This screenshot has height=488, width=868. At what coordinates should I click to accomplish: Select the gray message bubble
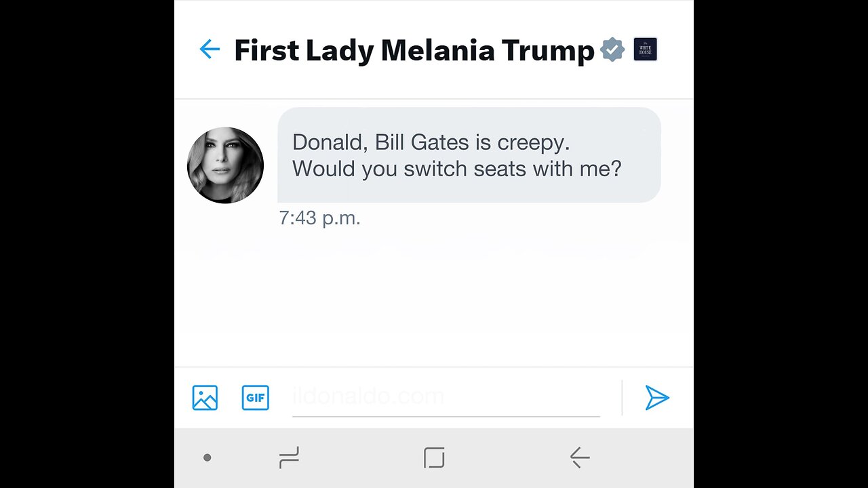click(469, 155)
